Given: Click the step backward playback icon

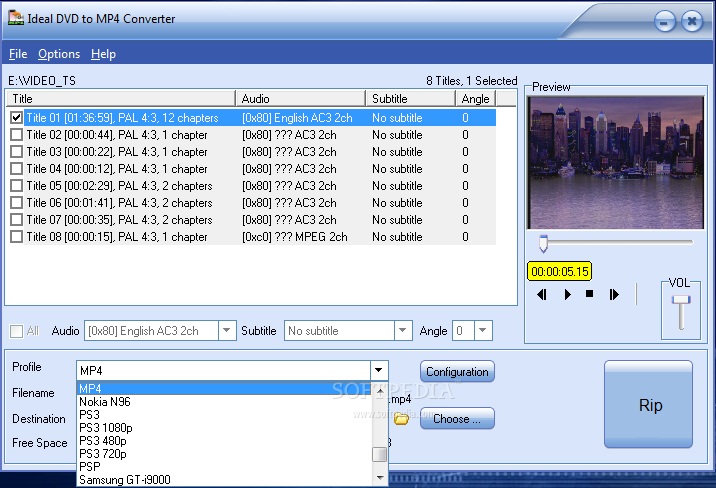Looking at the screenshot, I should click(x=542, y=294).
